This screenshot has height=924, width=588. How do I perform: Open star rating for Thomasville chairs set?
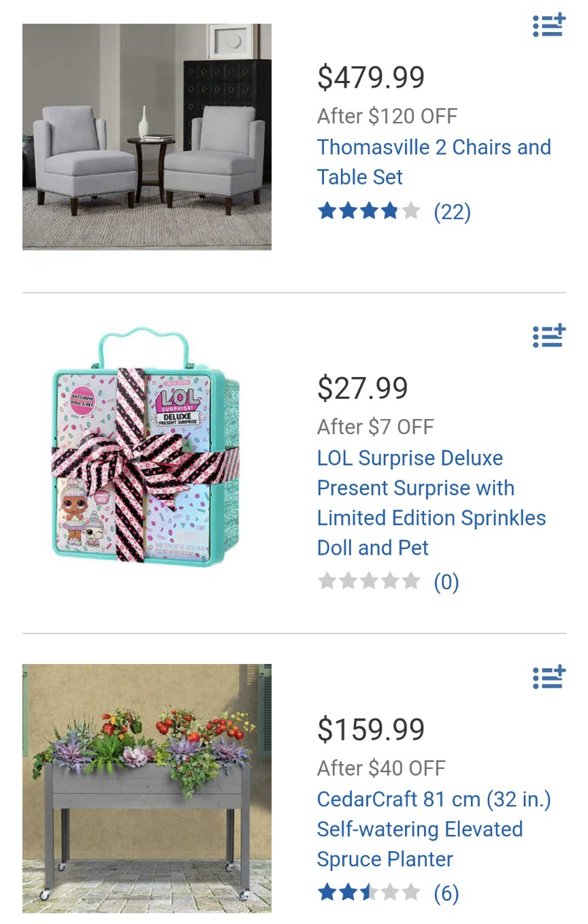(x=369, y=212)
